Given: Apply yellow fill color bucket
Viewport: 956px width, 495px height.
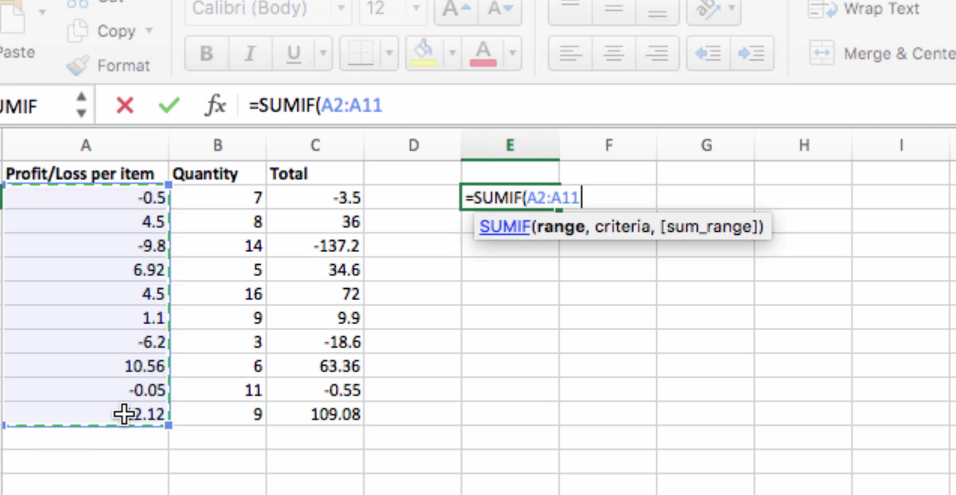Looking at the screenshot, I should tap(423, 54).
